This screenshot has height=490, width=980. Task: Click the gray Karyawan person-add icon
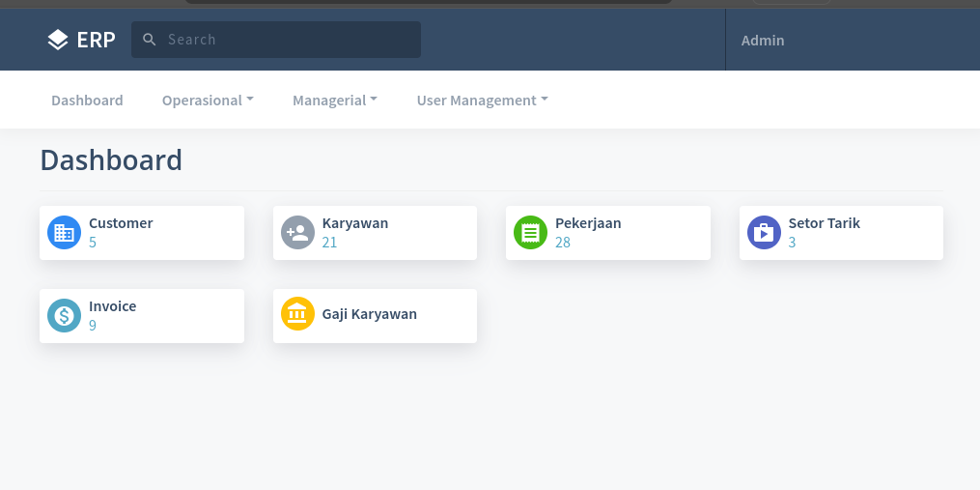tap(297, 233)
